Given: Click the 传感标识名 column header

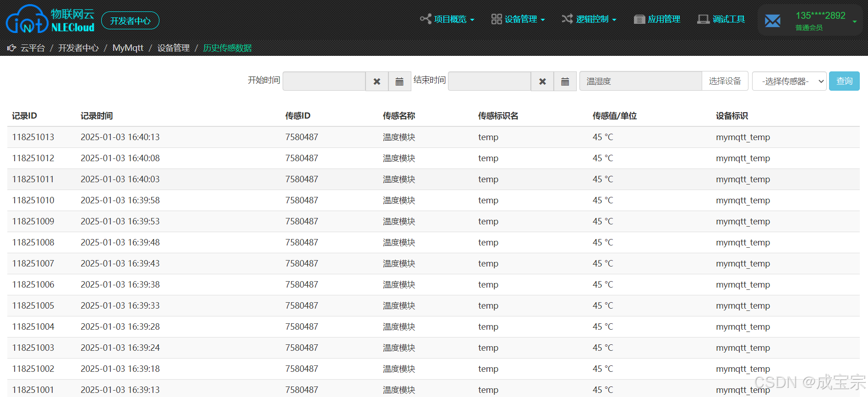Looking at the screenshot, I should point(498,116).
